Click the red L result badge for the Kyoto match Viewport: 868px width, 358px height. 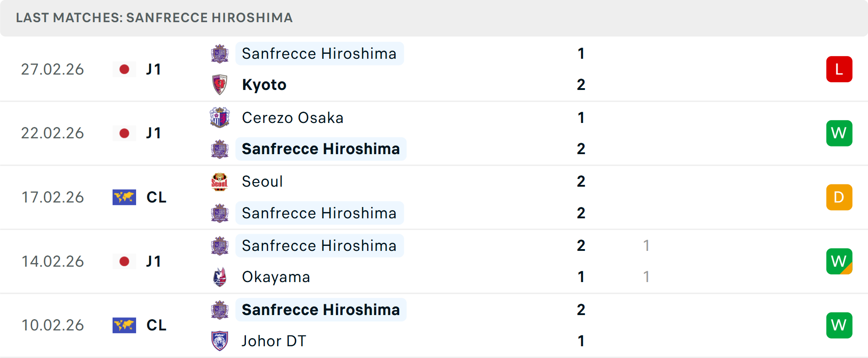(x=839, y=69)
